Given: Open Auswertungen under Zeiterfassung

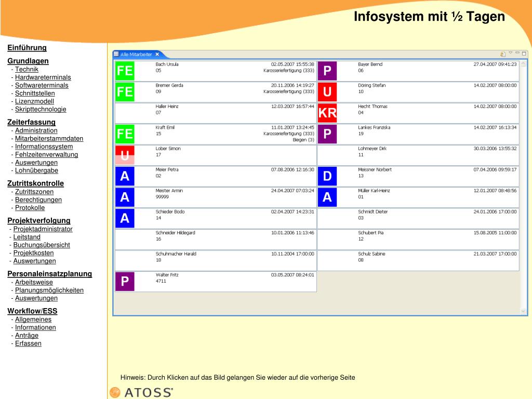Looking at the screenshot, I should [36, 163].
